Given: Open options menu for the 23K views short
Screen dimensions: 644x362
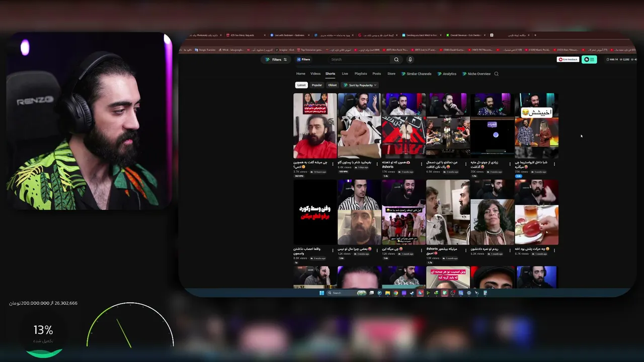Looking at the screenshot, I should click(x=554, y=164).
